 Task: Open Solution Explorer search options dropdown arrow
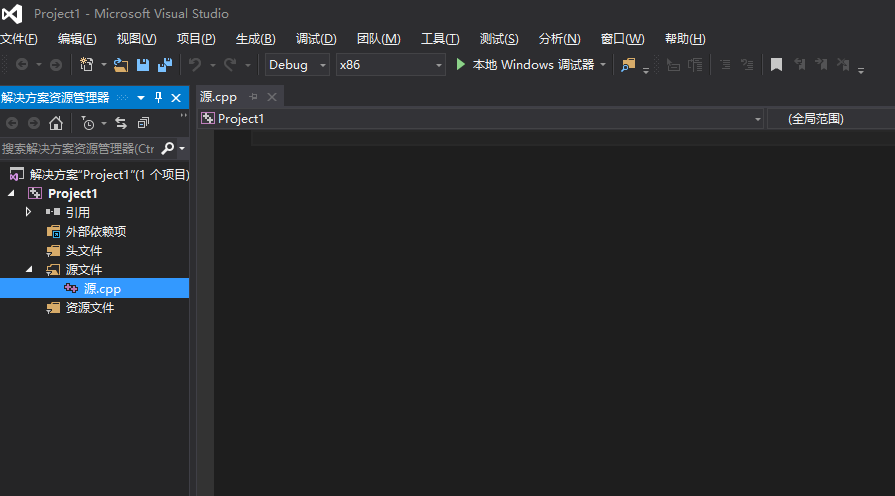coord(182,148)
